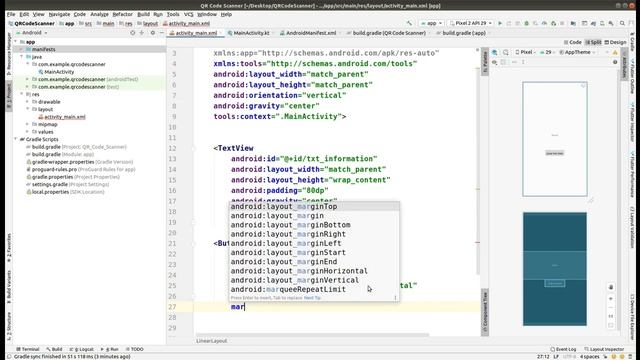Screen dimensions: 640x360
Task: Open Search Everywhere magnifier in the toolbar
Action: [622, 23]
